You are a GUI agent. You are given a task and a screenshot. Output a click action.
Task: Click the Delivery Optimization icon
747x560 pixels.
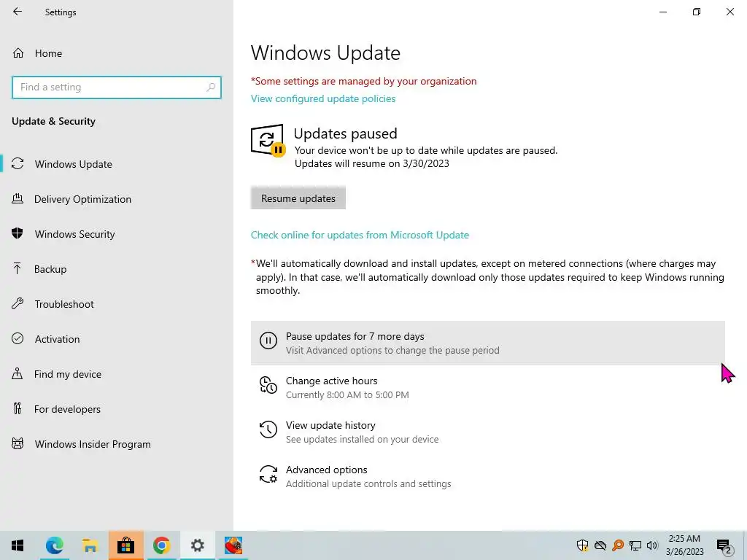(x=18, y=198)
